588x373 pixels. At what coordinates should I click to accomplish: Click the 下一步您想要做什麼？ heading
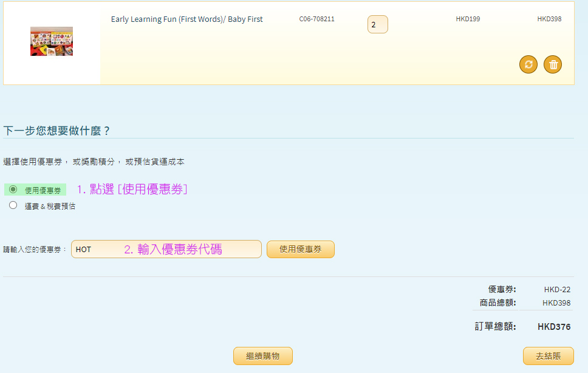coord(57,131)
